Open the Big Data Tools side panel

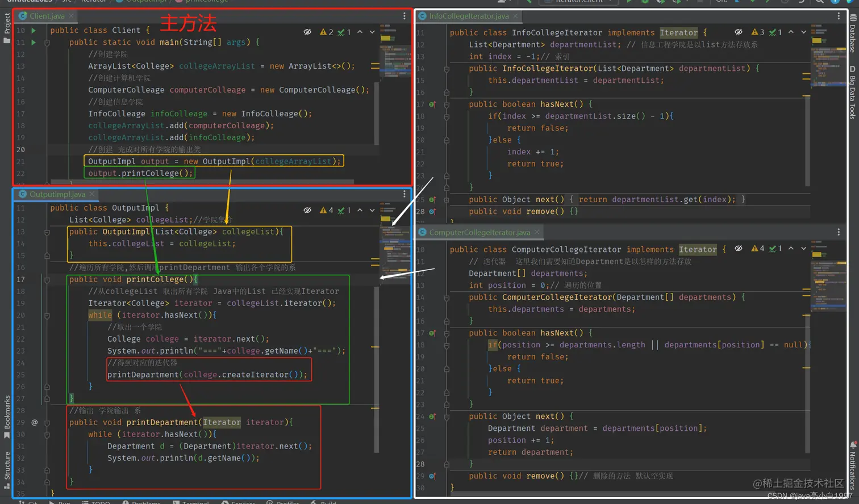pos(853,93)
